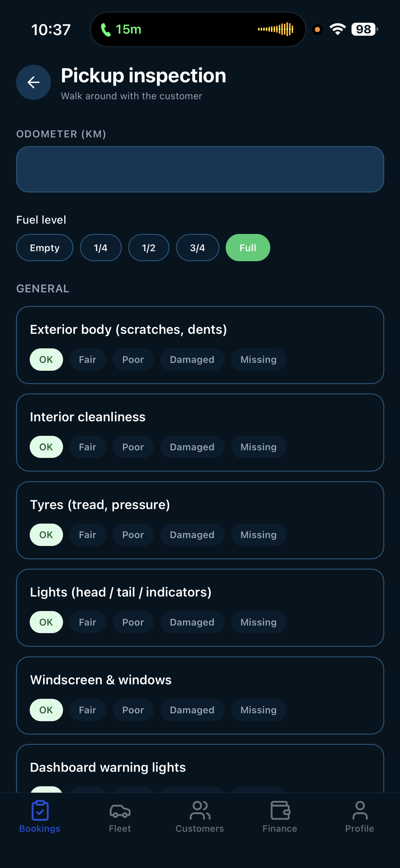Tap the call audio waveform icon

(275, 29)
